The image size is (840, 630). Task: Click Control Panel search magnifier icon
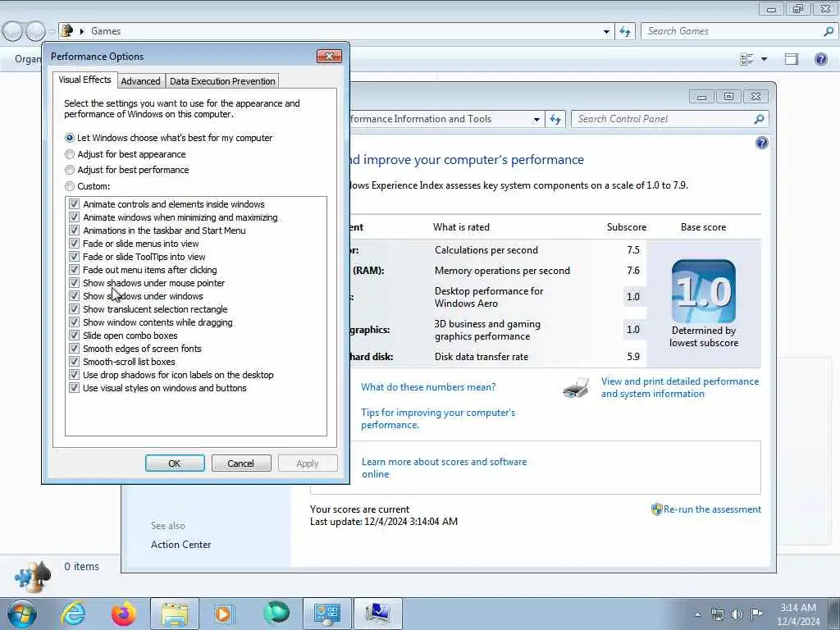759,119
